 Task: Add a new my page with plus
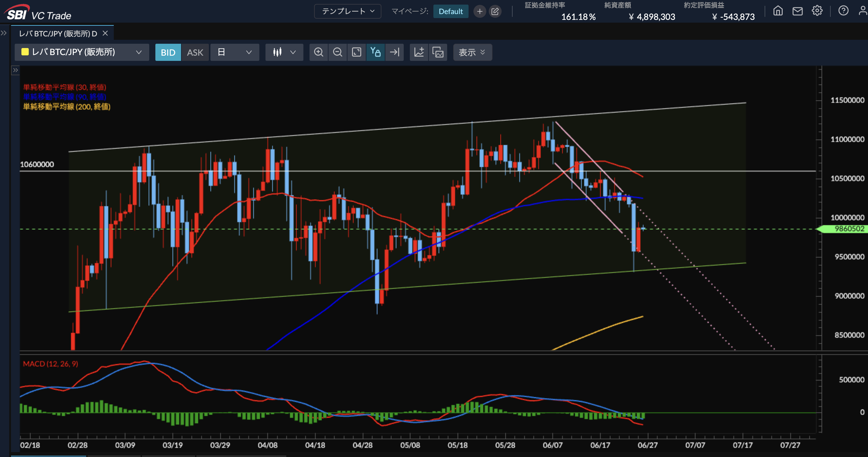point(480,11)
